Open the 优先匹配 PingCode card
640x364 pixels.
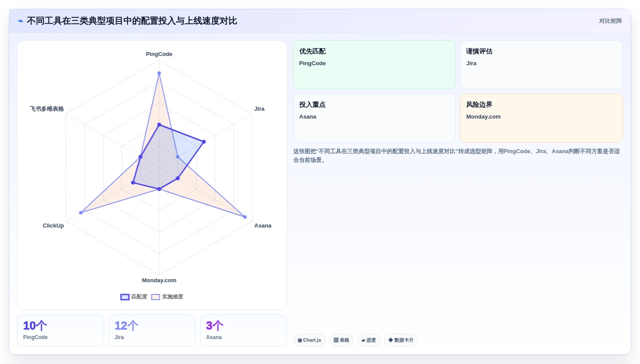pos(374,65)
